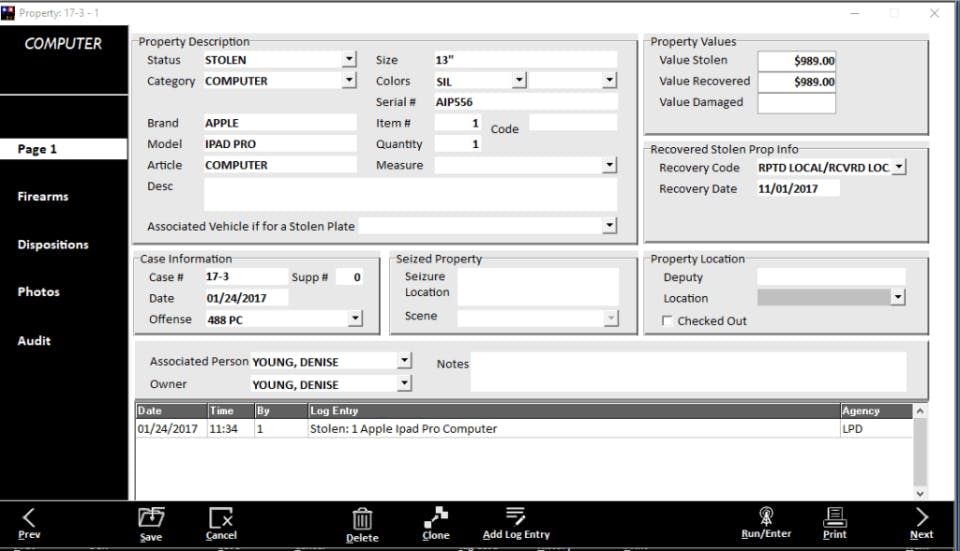Image resolution: width=960 pixels, height=551 pixels.
Task: Click the Model field IPAD PRO
Action: (x=280, y=144)
